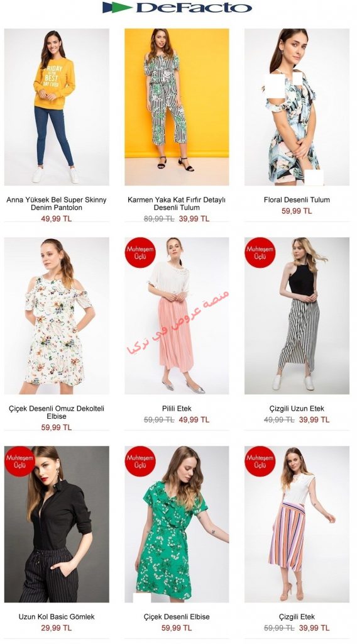The image size is (357, 644).
Task: Click the Çiçek Desenli Elbise 59,99 TL price
Action: 177,628
